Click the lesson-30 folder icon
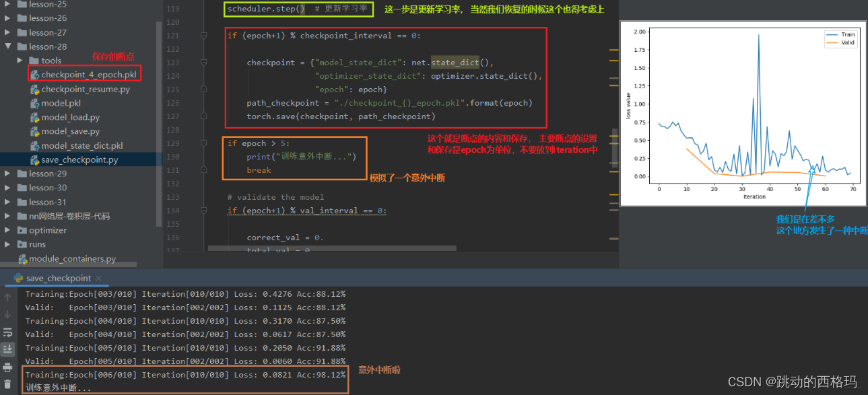The image size is (868, 395). [22, 188]
